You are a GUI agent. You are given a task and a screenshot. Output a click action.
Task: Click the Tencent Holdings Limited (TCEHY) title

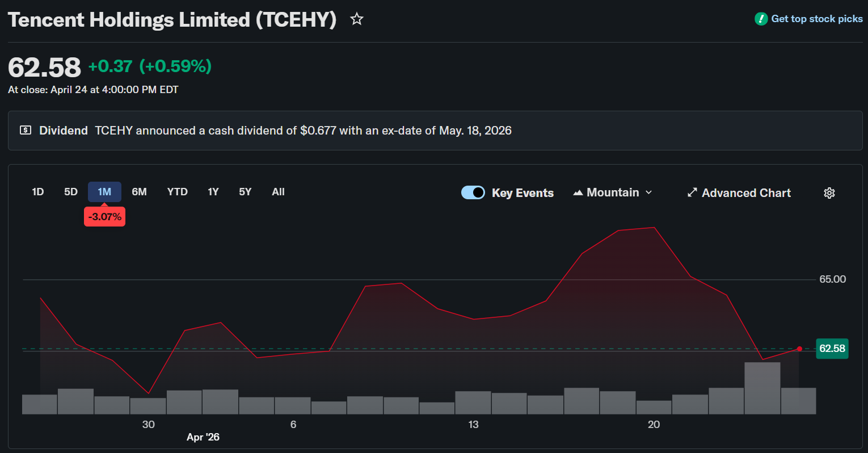(172, 20)
